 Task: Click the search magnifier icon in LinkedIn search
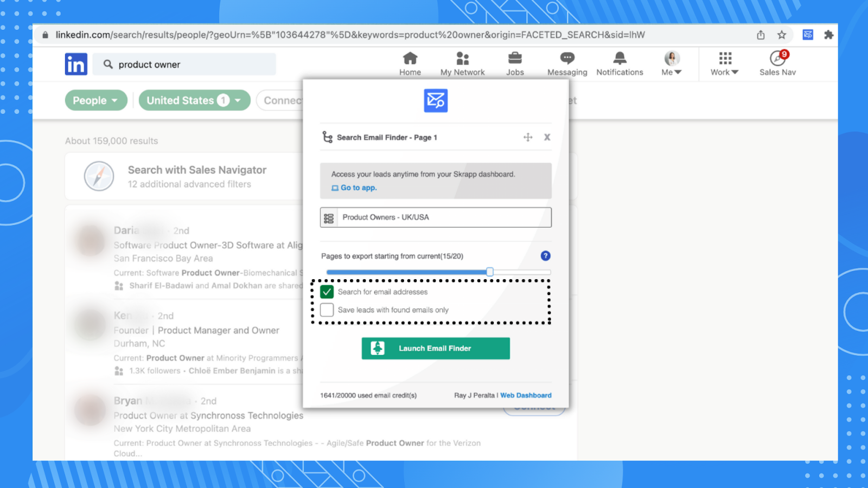pyautogui.click(x=108, y=64)
